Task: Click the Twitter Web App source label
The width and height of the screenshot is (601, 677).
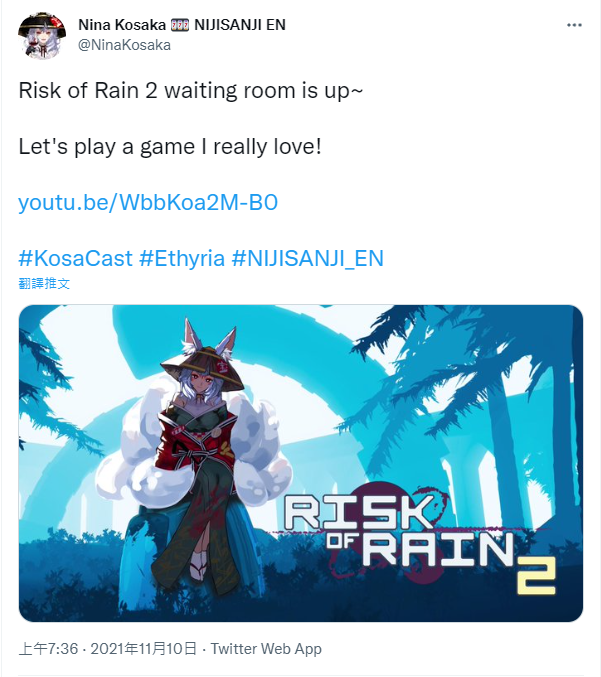Action: (266, 649)
